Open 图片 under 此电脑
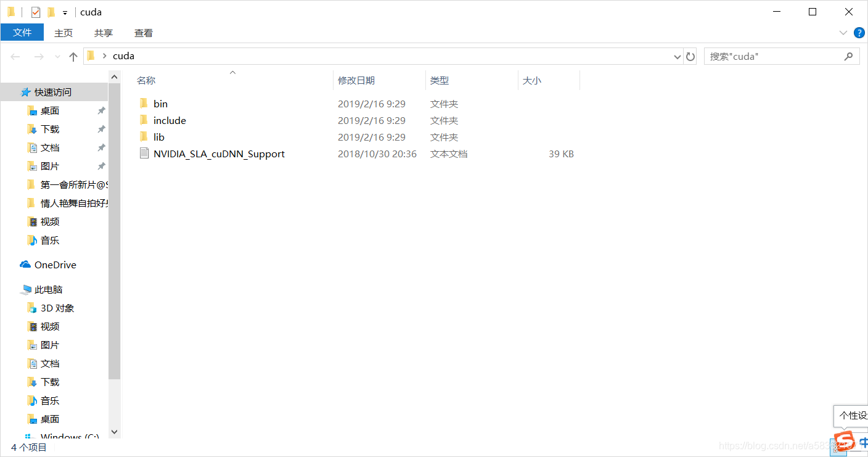 pyautogui.click(x=50, y=345)
